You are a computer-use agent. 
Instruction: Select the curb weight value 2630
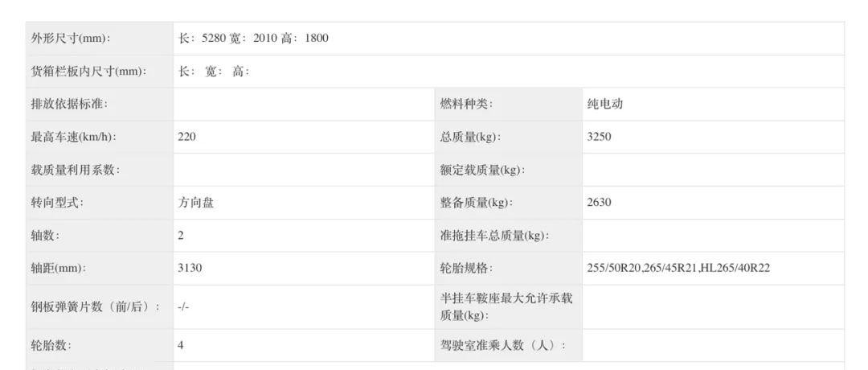click(x=599, y=203)
